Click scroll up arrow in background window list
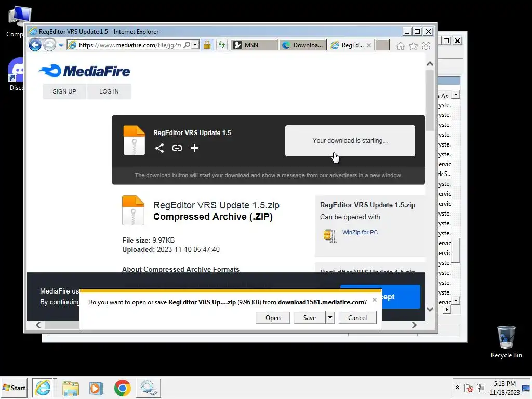The width and height of the screenshot is (532, 399). coord(456,95)
